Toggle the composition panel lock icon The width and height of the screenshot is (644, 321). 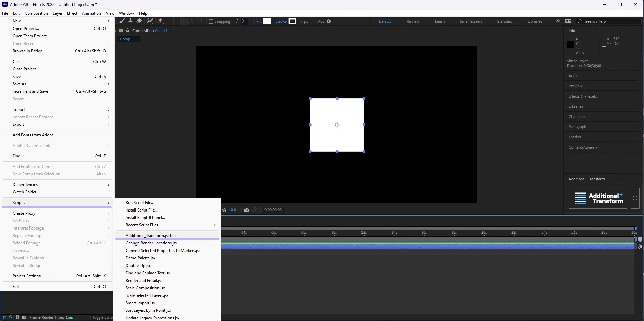tap(128, 30)
